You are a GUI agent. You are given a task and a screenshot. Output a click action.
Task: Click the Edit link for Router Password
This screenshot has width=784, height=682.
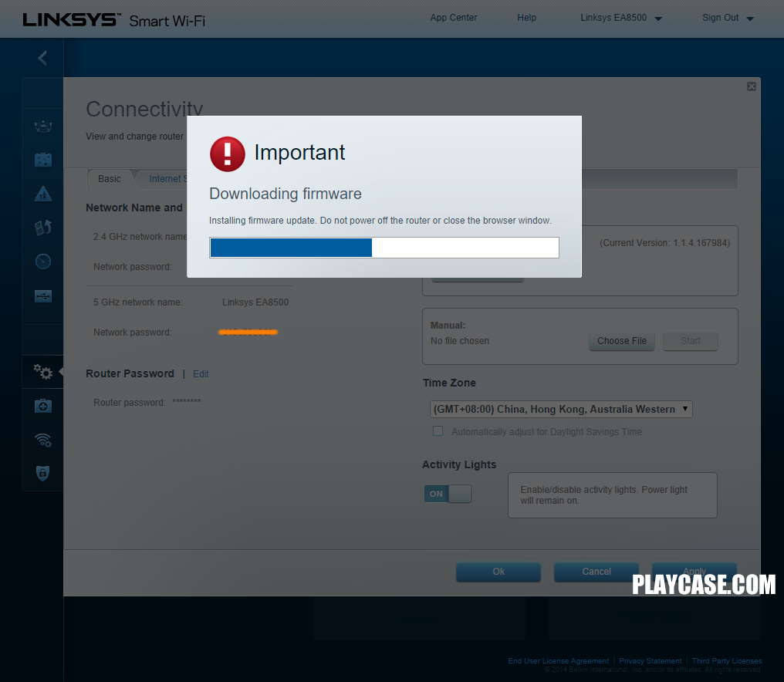[201, 374]
